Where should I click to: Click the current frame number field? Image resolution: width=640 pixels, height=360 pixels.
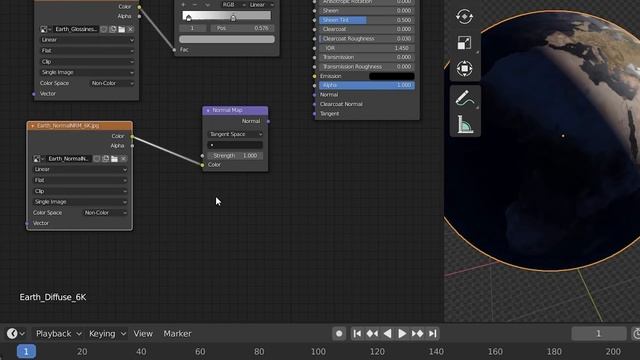(x=598, y=333)
